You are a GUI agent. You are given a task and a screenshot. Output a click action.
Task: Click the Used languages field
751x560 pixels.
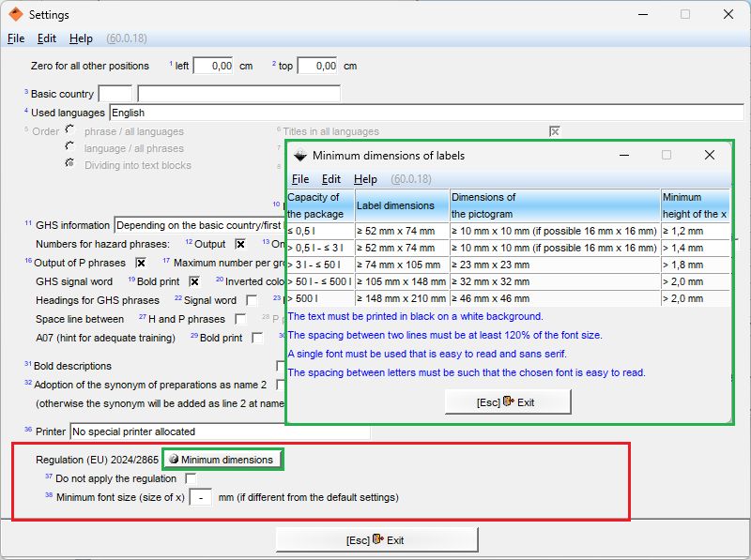(426, 113)
